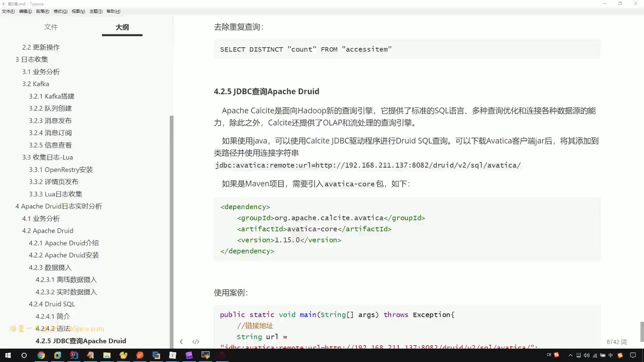The width and height of the screenshot is (644, 362).
Task: Open 4.2.2 Apache Druid安装 in outline
Action: (x=64, y=255)
